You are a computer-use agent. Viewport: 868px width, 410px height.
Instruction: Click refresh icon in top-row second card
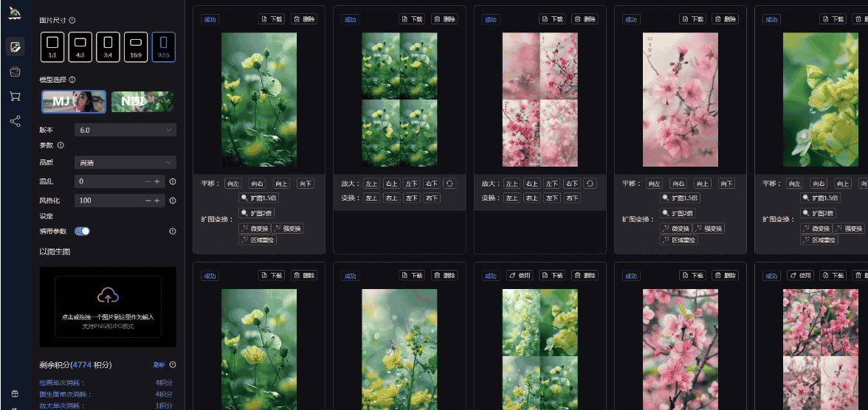(x=450, y=183)
